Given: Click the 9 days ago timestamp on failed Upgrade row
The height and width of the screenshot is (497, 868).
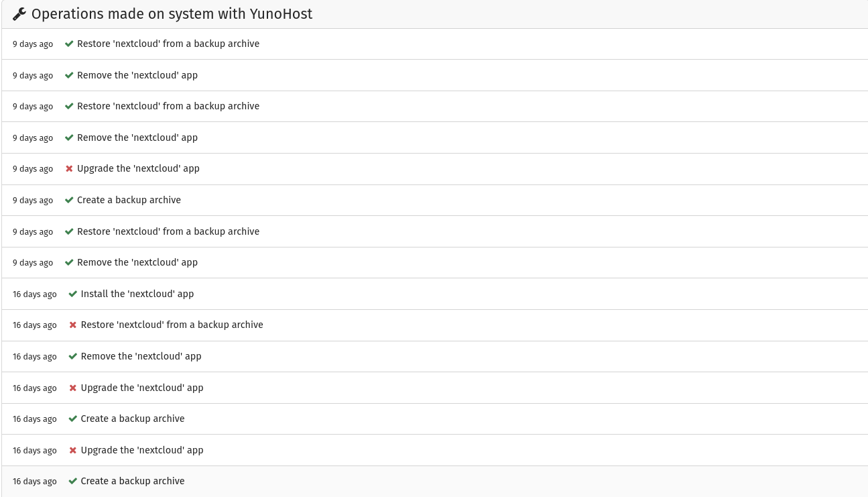Looking at the screenshot, I should [33, 169].
